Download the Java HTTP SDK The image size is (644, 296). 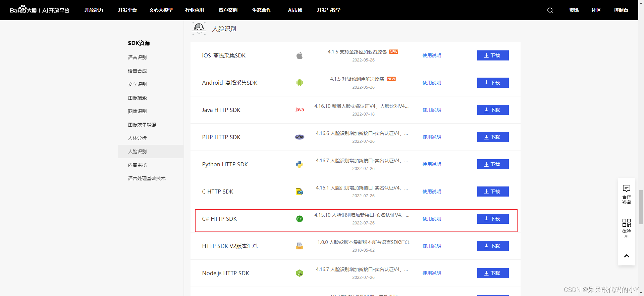click(x=493, y=110)
